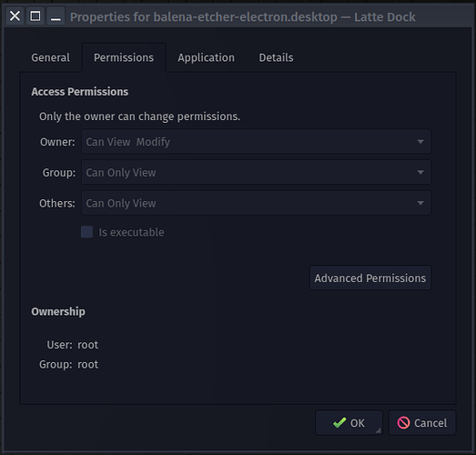Click the ownership Group root value

(x=87, y=365)
